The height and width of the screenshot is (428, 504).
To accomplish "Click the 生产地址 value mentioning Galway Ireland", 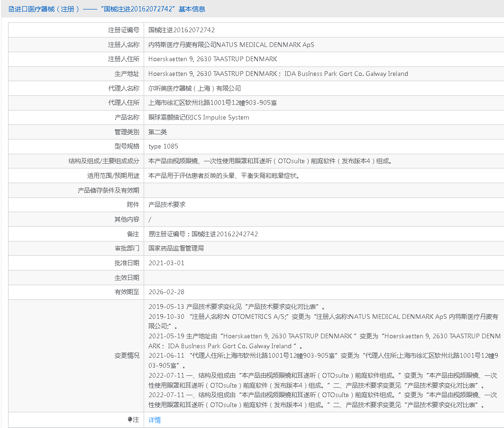I will click(x=278, y=74).
